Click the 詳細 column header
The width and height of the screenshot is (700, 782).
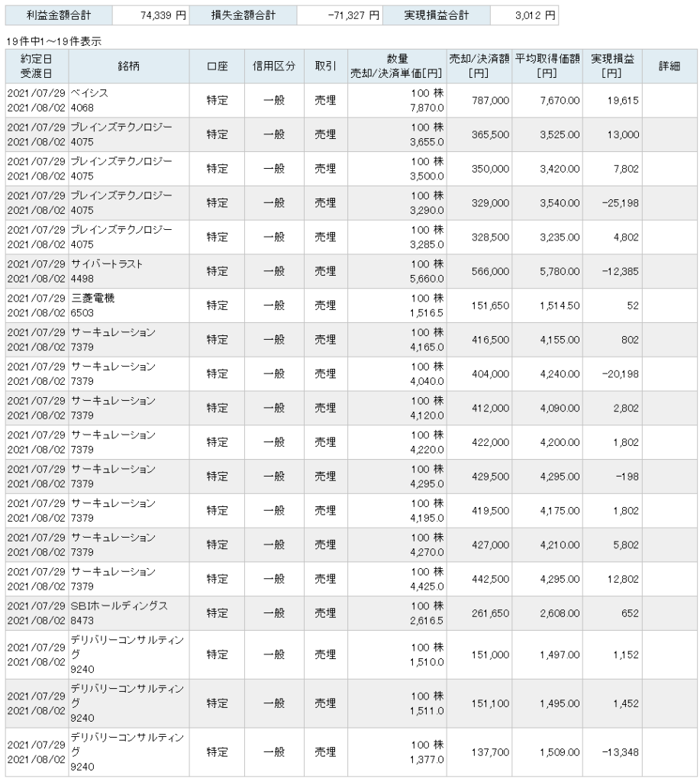tap(669, 66)
